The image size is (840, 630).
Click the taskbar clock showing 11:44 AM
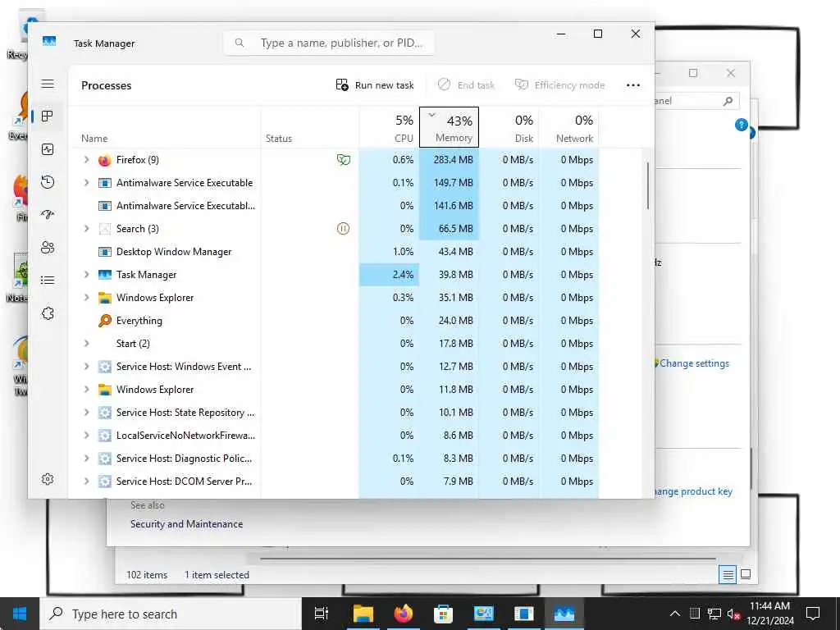coord(769,614)
